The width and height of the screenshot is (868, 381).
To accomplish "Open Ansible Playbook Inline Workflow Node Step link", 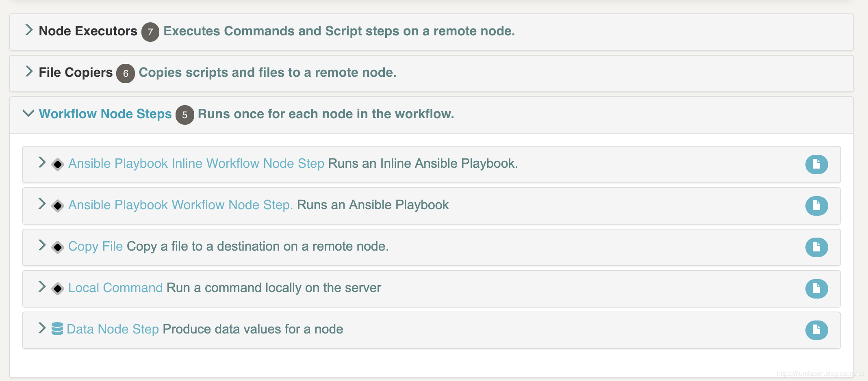I will (196, 164).
